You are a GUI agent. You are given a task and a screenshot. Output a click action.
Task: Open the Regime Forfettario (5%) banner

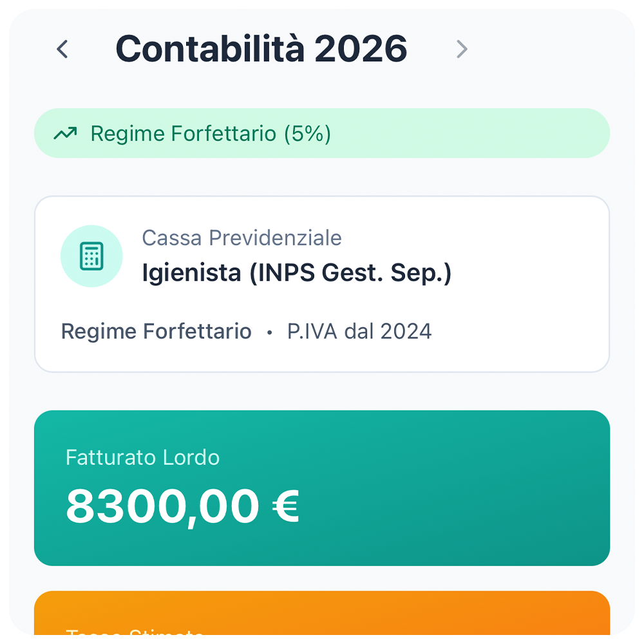(x=321, y=133)
